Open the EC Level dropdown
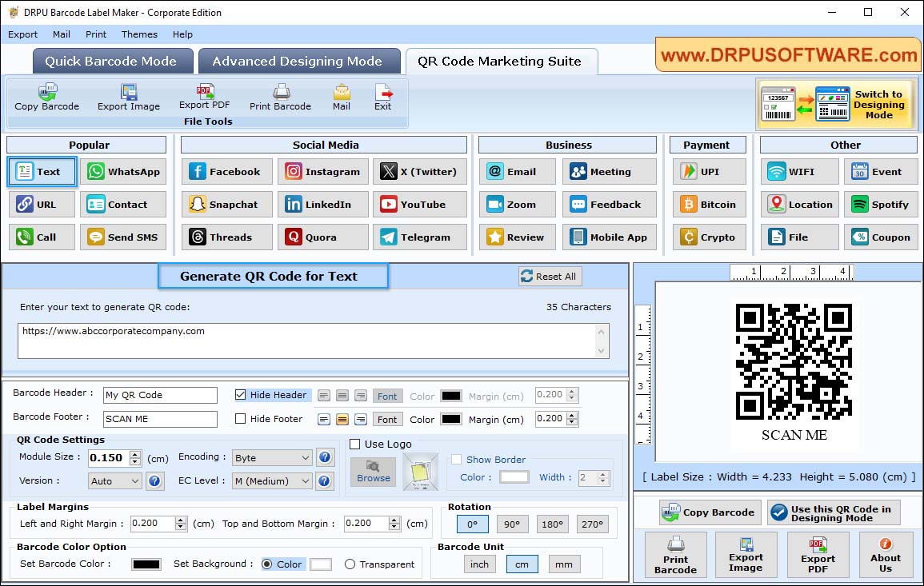Image resolution: width=924 pixels, height=586 pixels. [x=271, y=481]
